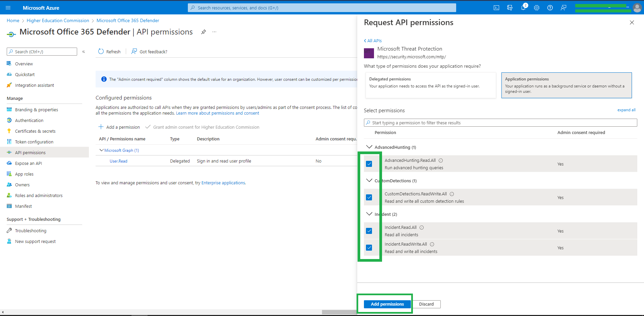Image resolution: width=644 pixels, height=316 pixels.
Task: Open the more options ellipsis beside title
Action: 214,32
